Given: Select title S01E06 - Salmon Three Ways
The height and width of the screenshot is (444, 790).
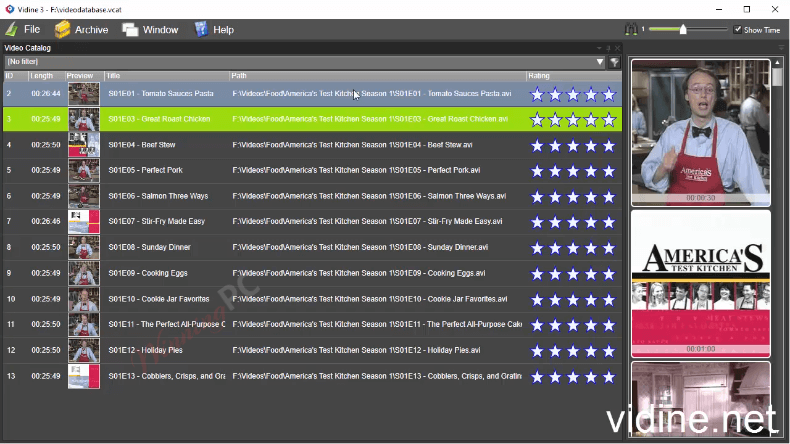Looking at the screenshot, I should pos(158,196).
